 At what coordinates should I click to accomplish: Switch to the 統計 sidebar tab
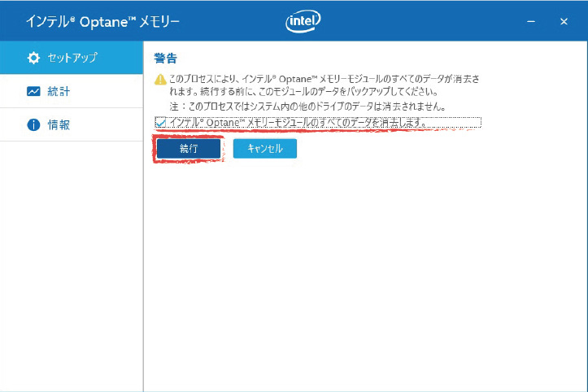72,91
